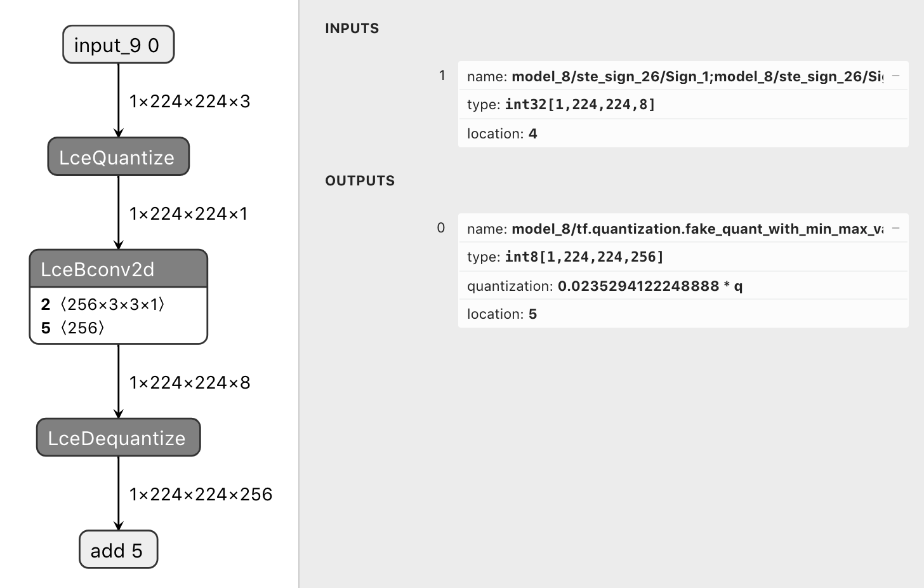Select the input_9 0 graph node

click(119, 44)
